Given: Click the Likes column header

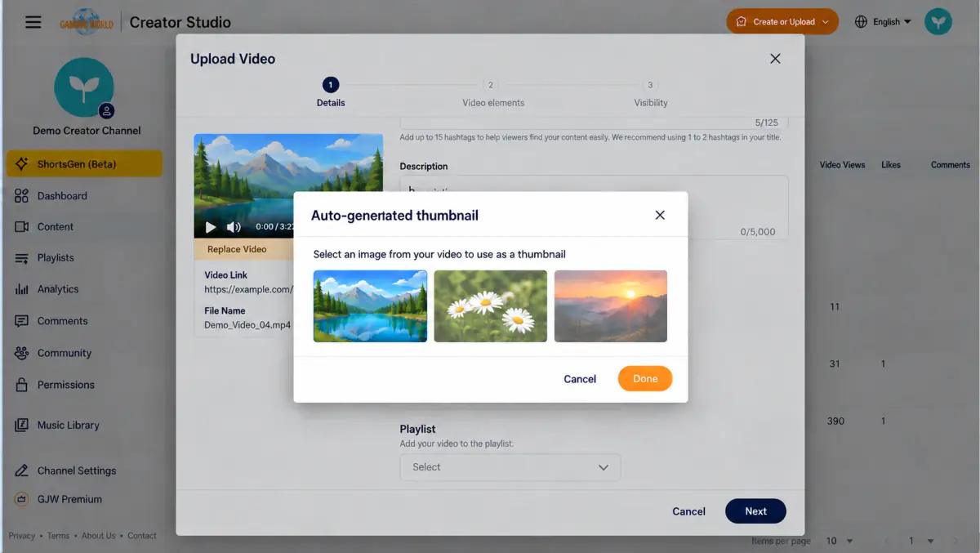Looking at the screenshot, I should [891, 165].
